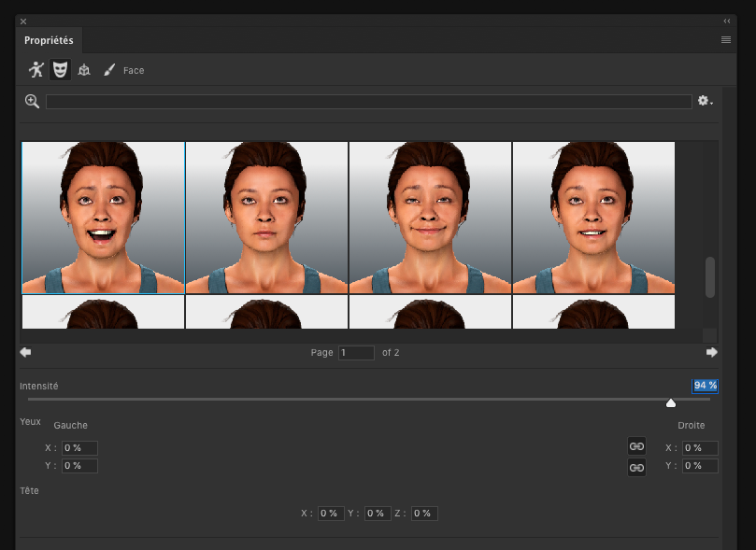Collapse the panel with double-arrow icon

click(727, 21)
